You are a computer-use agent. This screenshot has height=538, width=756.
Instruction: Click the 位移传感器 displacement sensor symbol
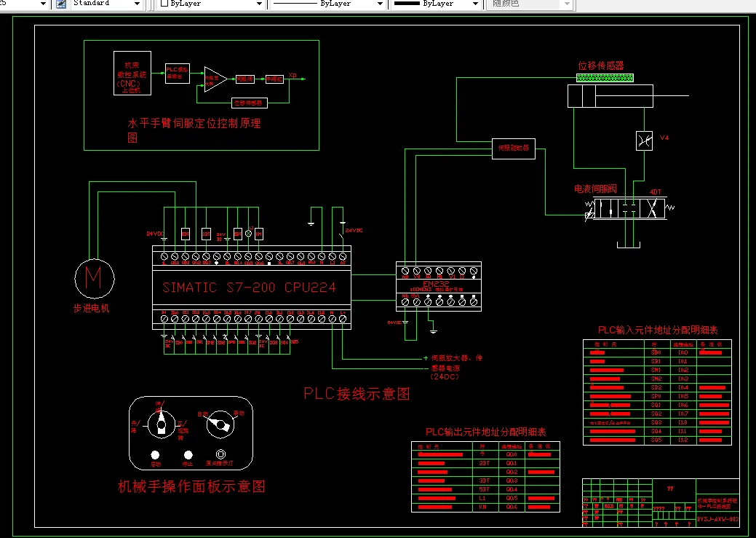(x=606, y=76)
